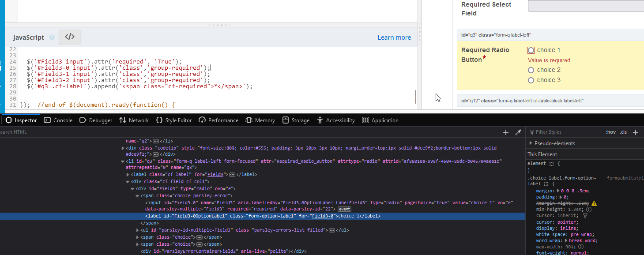Click the create new node plus icon
This screenshot has height=255, width=644.
[506, 132]
